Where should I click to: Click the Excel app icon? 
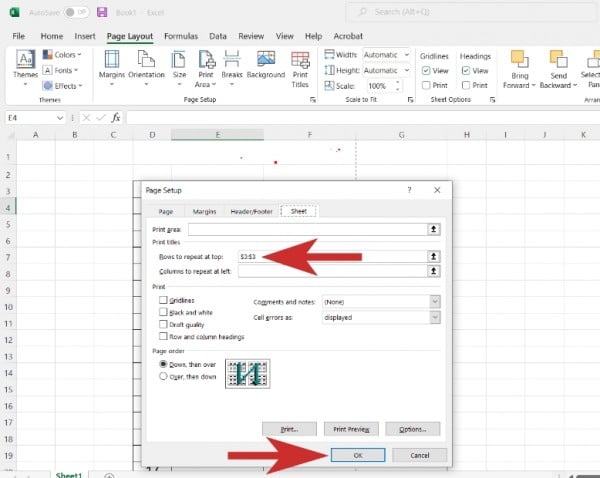tap(15, 12)
